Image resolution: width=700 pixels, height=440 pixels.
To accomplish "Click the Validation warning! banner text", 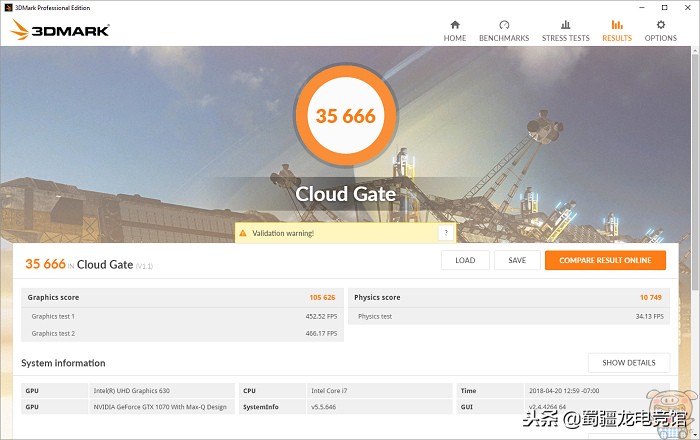I will tap(283, 233).
